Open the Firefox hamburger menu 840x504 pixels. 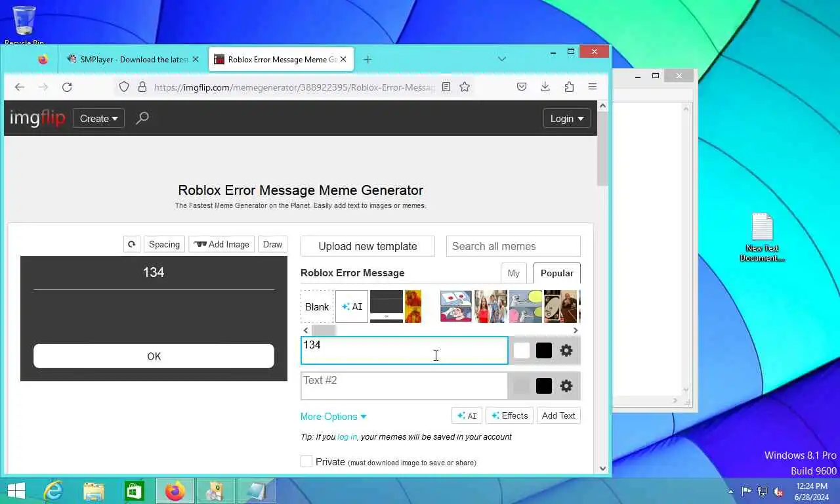click(593, 87)
